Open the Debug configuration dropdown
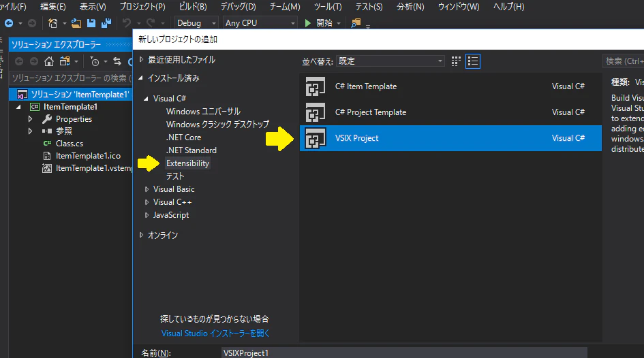This screenshot has height=358, width=644. [196, 23]
